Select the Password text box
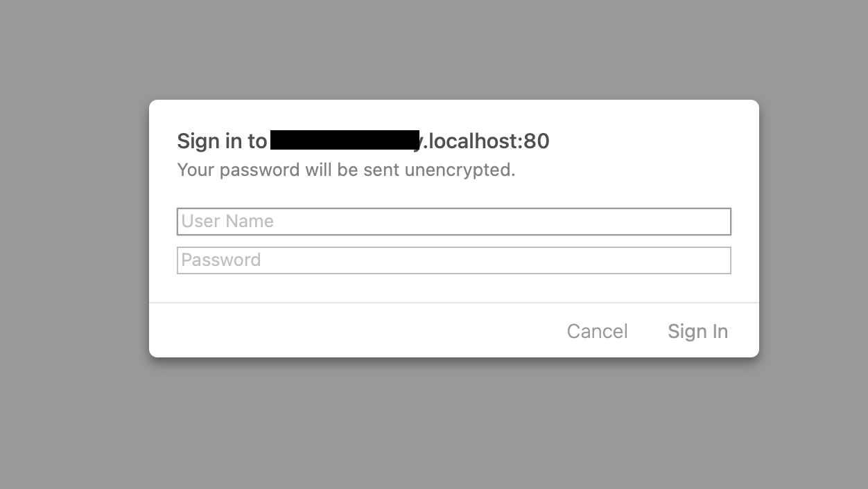868x489 pixels. (485, 260)
